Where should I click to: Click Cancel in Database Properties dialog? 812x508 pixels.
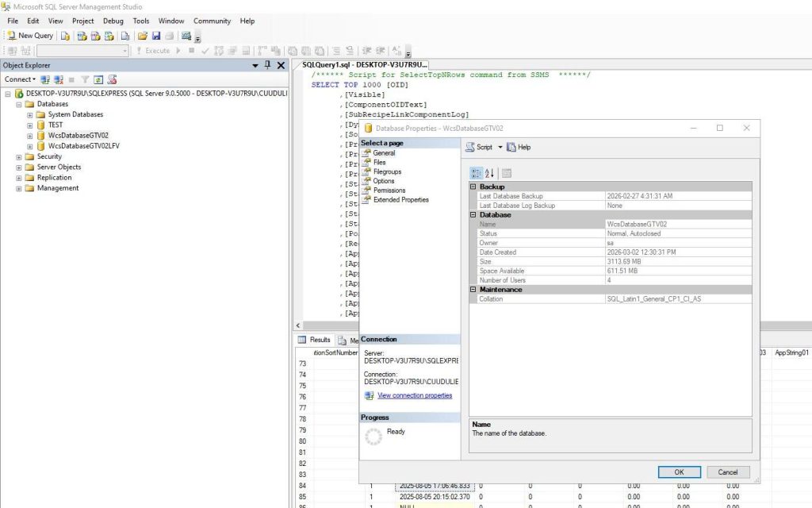click(x=728, y=472)
